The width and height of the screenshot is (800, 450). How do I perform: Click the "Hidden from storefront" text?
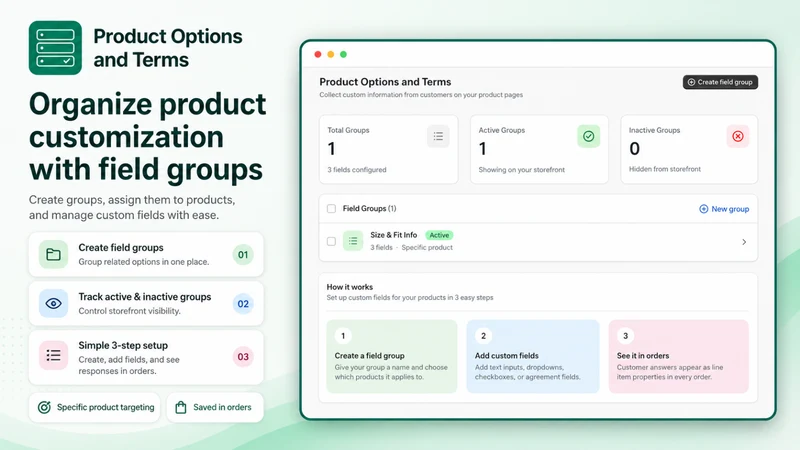[x=664, y=169]
